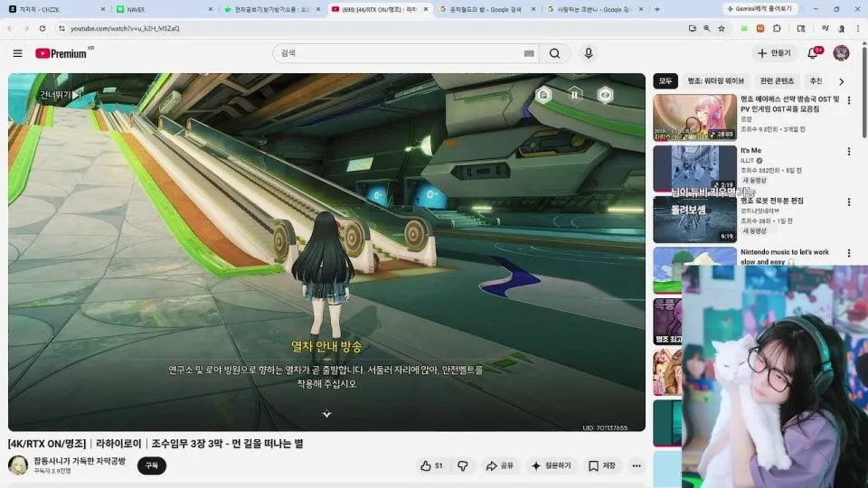This screenshot has height=488, width=868.
Task: Open the YouTube account avatar menu
Action: (x=841, y=53)
